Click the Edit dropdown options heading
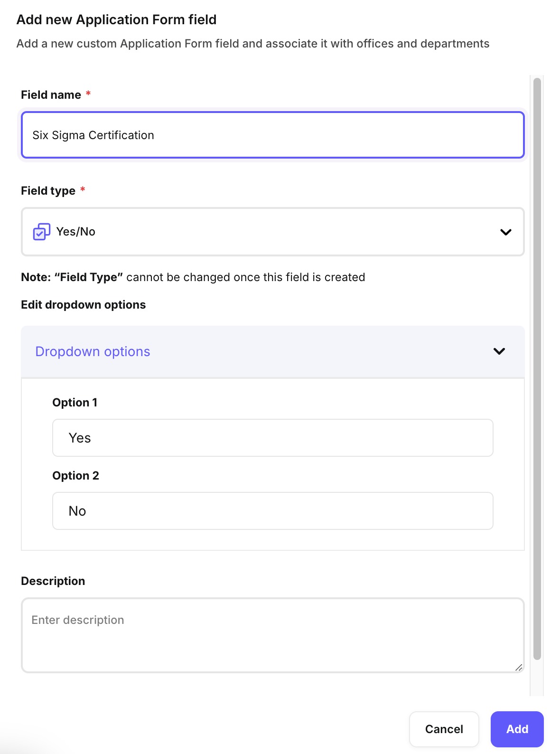 [x=84, y=305]
